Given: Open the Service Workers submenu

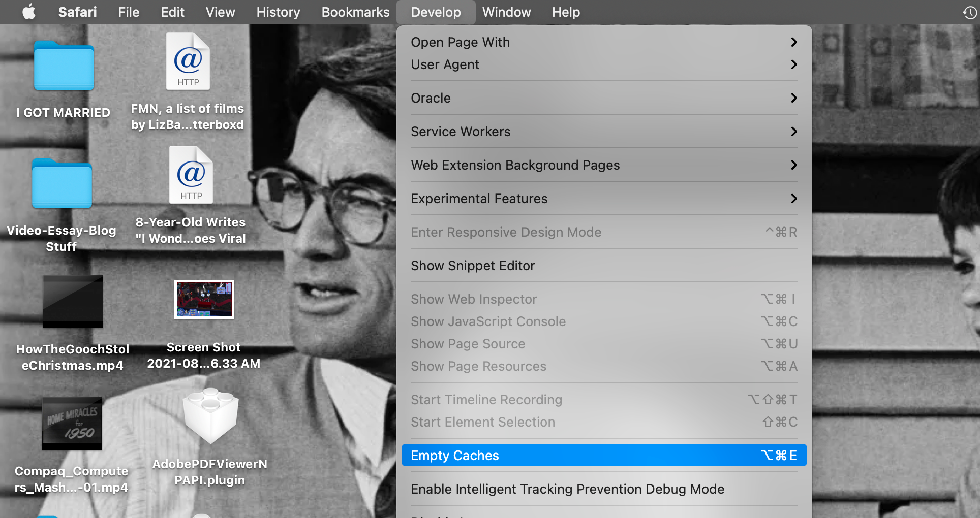Looking at the screenshot, I should 603,132.
